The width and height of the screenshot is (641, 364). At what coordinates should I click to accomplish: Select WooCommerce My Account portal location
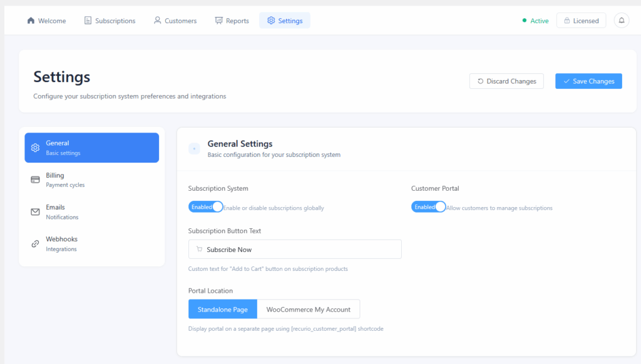point(308,310)
